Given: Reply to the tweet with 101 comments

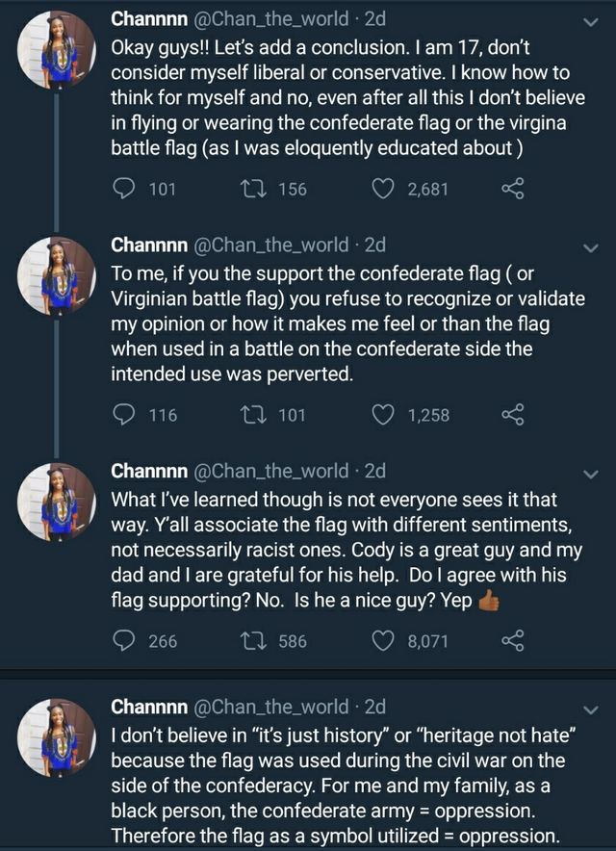Looking at the screenshot, I should (125, 189).
